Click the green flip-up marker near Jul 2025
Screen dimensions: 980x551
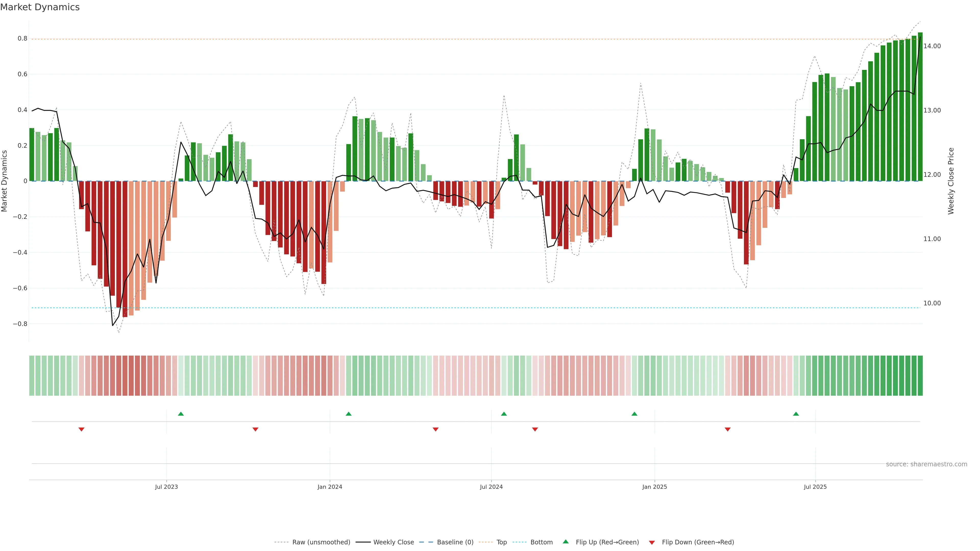tap(796, 414)
